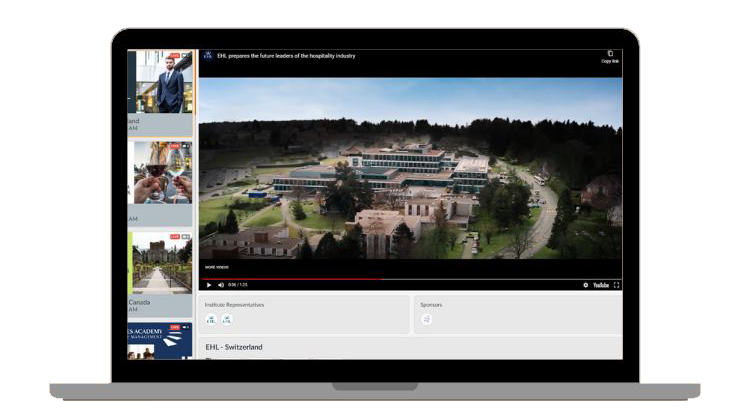Screen dimensions: 750x415
Task: Open the Academy of Management session thumbnail
Action: pos(160,341)
